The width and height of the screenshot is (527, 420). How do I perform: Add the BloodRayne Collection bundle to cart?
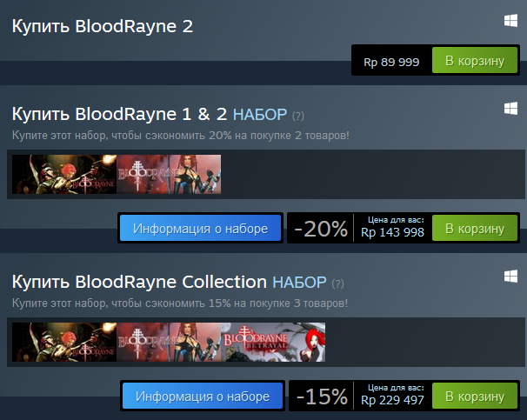[x=475, y=397]
